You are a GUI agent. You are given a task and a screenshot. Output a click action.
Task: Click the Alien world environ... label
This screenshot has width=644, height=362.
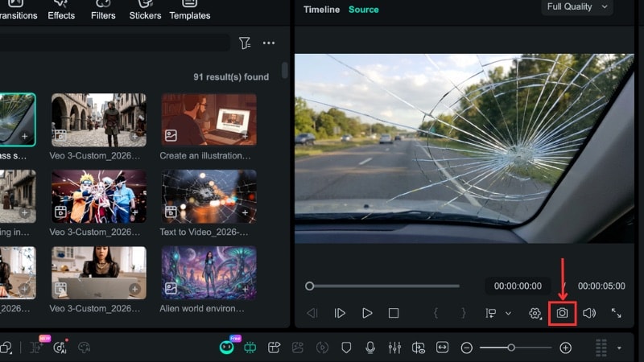[x=202, y=309]
